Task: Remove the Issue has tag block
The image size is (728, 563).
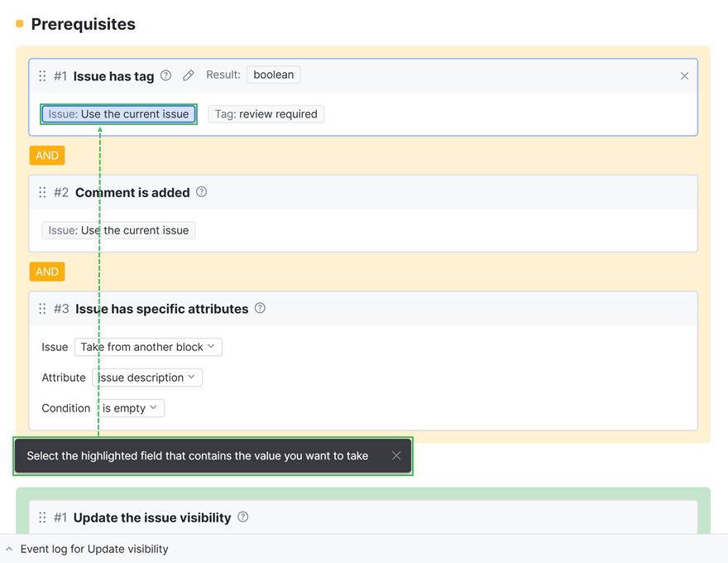Action: (684, 76)
